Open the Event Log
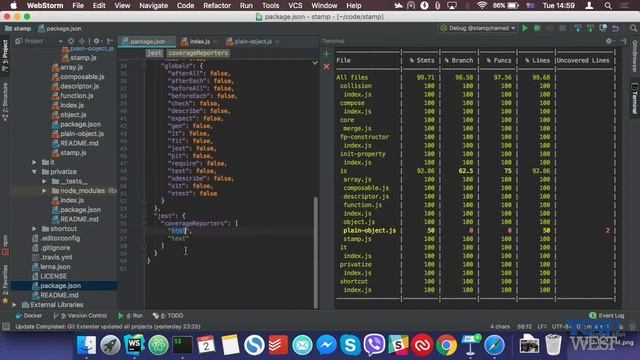The image size is (640, 360). pos(607,316)
